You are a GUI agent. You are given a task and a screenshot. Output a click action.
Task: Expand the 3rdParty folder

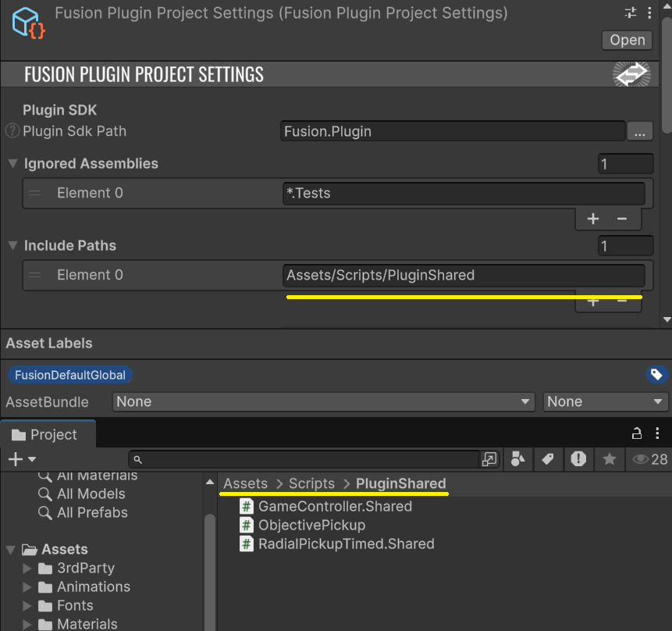click(27, 569)
